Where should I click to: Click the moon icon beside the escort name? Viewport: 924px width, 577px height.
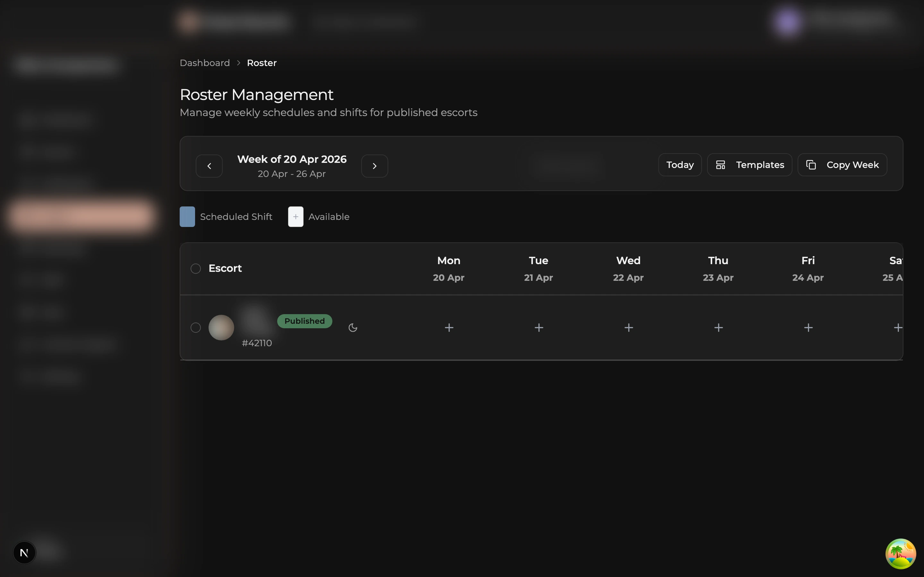point(352,327)
